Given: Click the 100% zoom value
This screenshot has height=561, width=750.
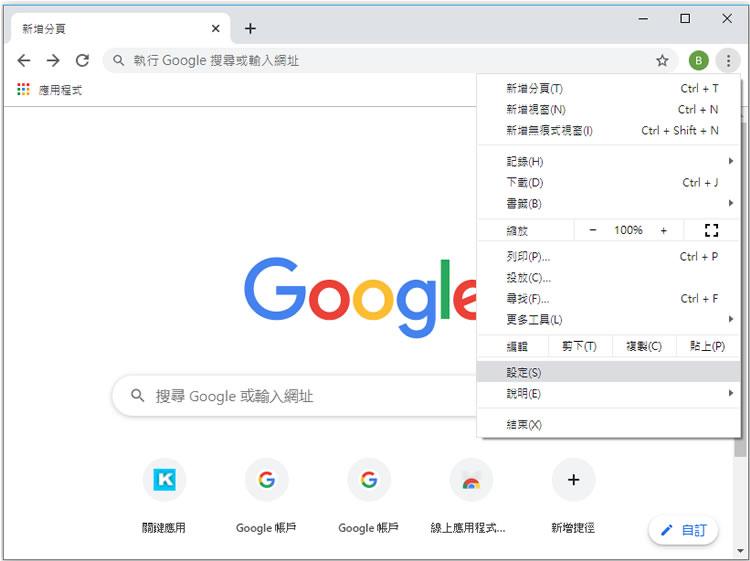Looking at the screenshot, I should click(628, 230).
